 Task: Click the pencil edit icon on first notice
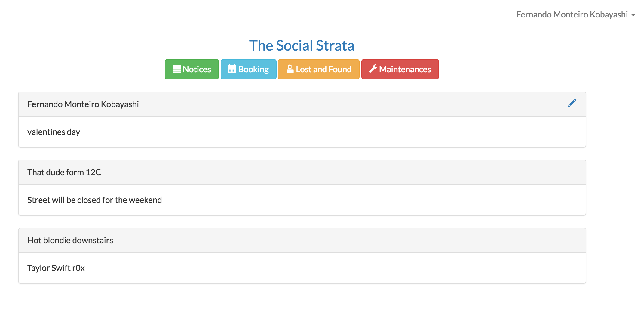coord(572,103)
